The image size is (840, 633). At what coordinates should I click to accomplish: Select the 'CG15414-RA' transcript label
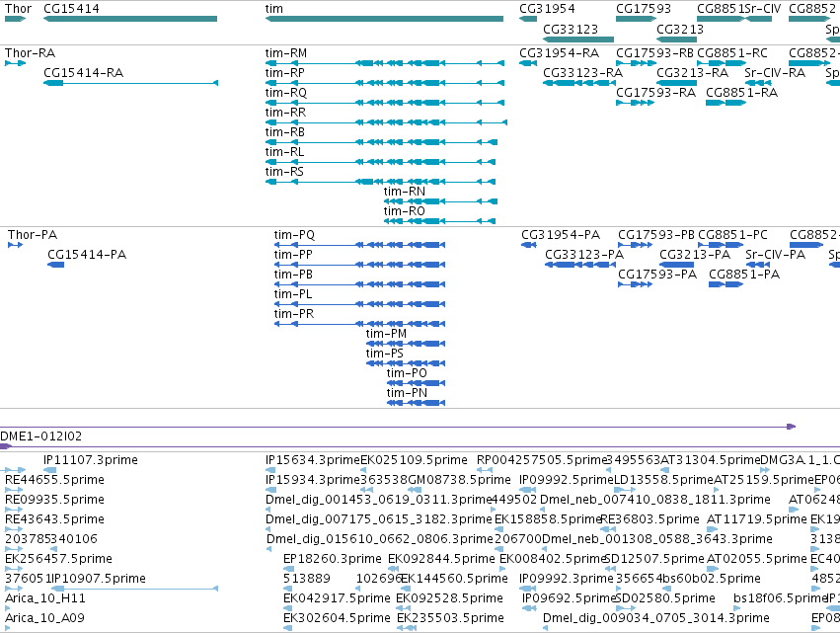pos(84,73)
